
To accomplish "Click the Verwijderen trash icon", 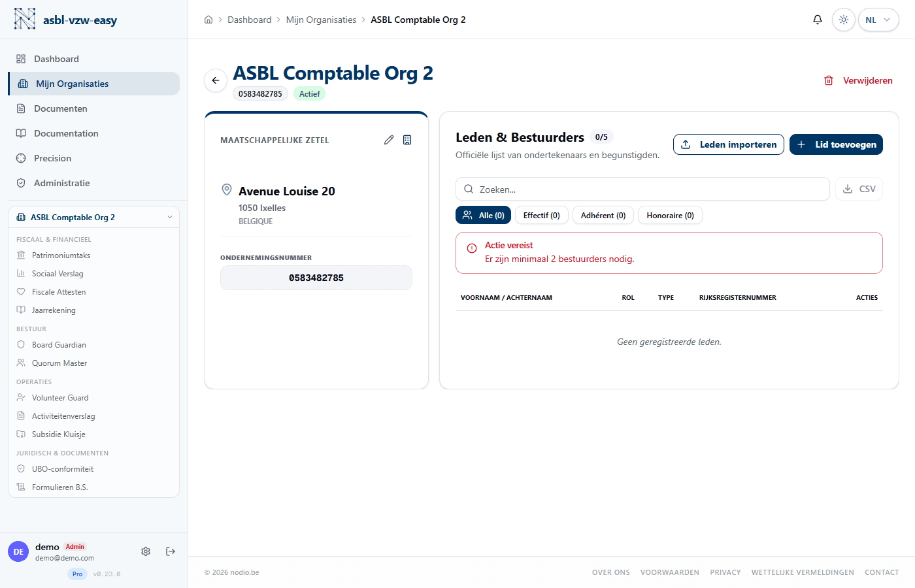I will tap(829, 80).
